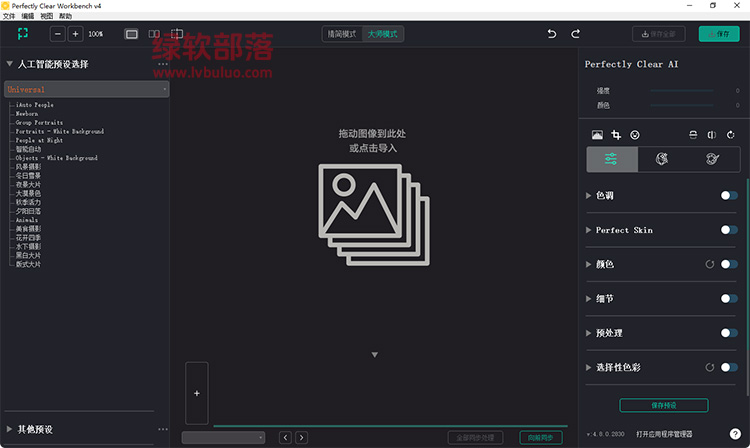Image resolution: width=750 pixels, height=448 pixels.
Task: Open the image tool icon in right panel
Action: point(597,135)
